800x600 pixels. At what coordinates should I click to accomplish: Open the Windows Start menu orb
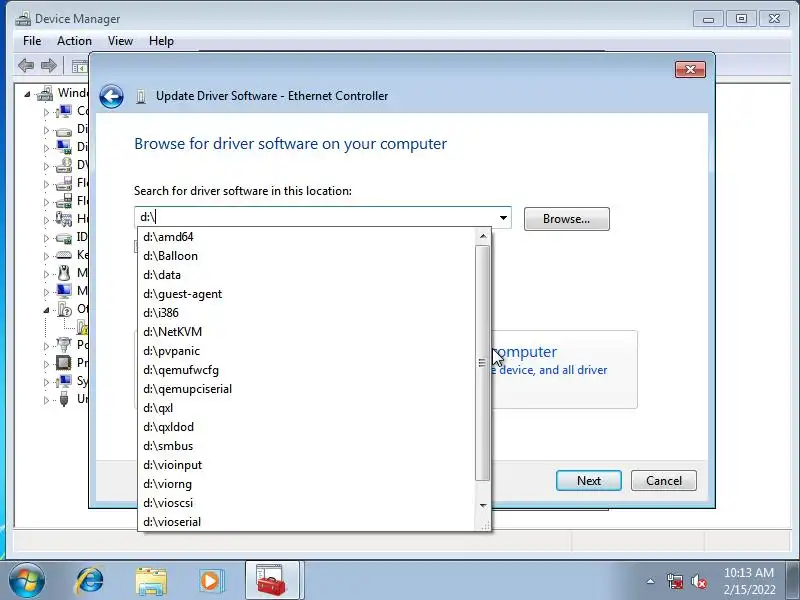[27, 581]
